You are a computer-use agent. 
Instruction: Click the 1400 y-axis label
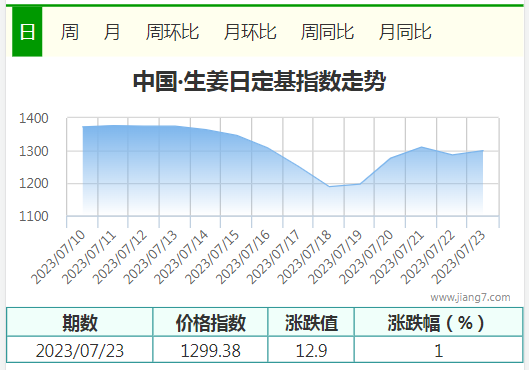tap(34, 118)
